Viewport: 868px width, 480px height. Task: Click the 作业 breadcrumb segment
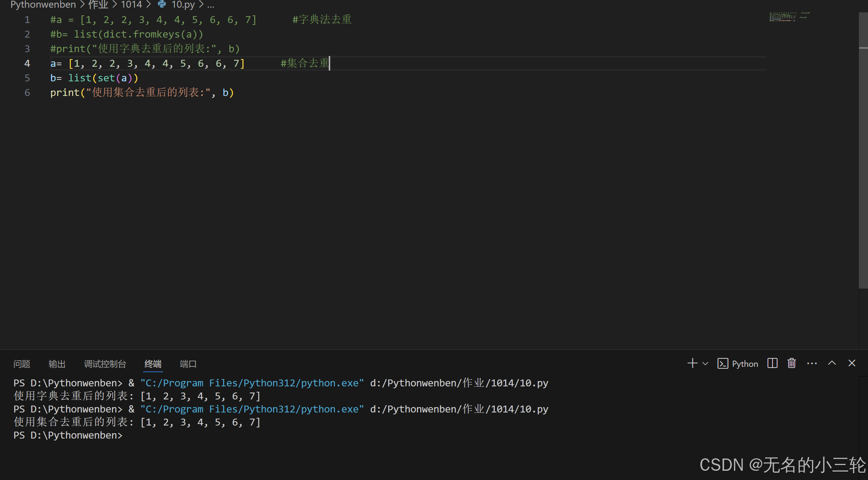pyautogui.click(x=98, y=5)
